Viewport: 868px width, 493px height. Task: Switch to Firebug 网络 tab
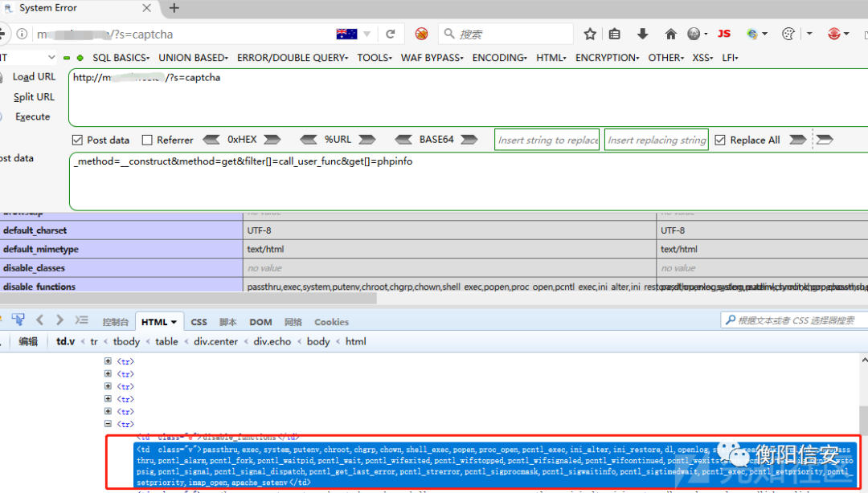293,322
